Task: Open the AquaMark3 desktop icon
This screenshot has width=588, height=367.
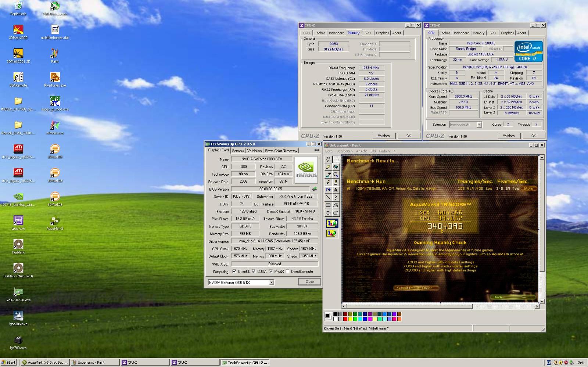Action: pos(55,223)
